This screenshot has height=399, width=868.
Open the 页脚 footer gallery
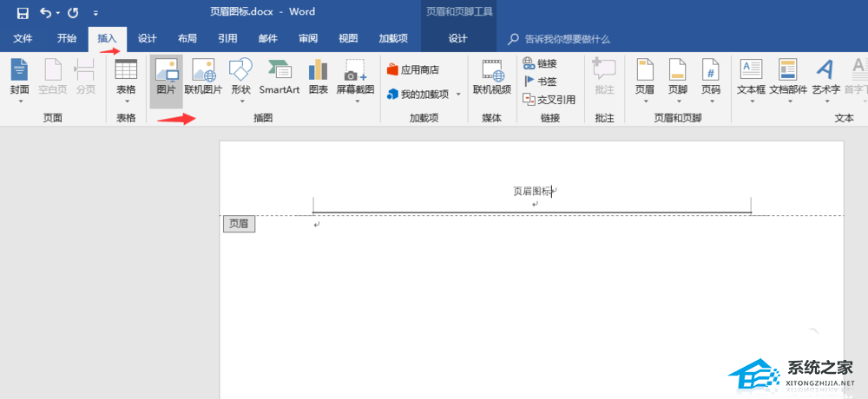pyautogui.click(x=678, y=76)
